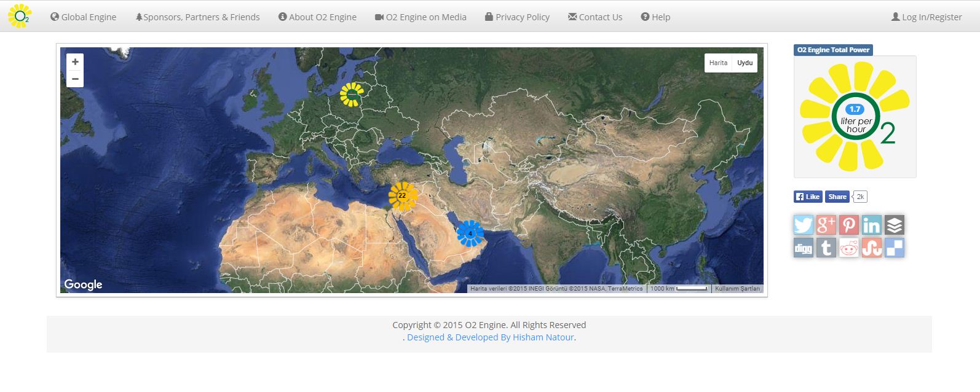Click the 2k share count bubble
The width and height of the screenshot is (980, 392).
pos(860,197)
